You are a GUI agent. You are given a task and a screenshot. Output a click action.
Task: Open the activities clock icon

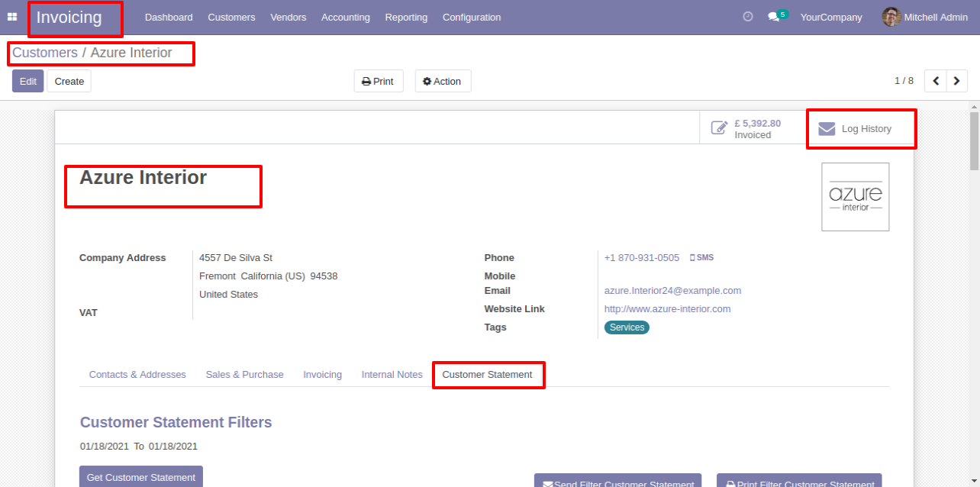coord(748,17)
